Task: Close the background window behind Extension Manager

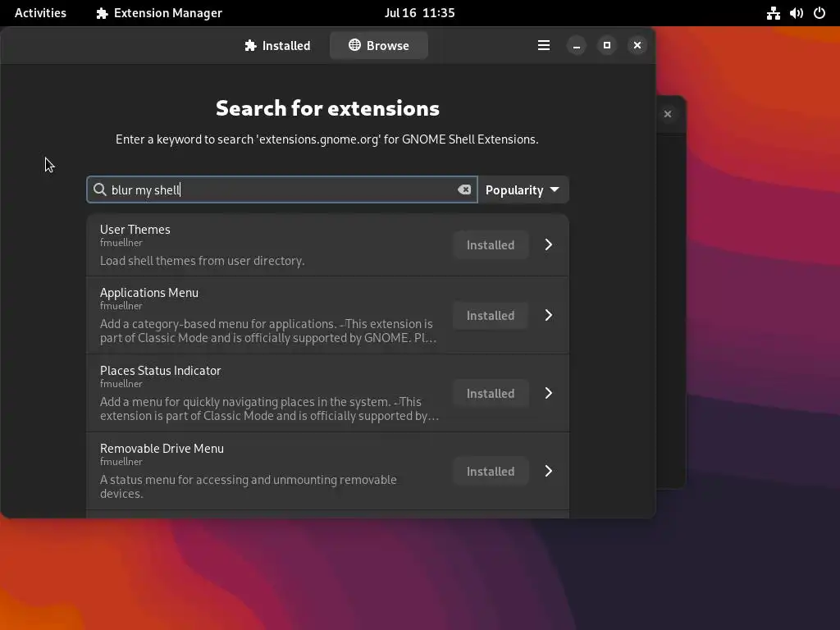Action: point(668,114)
